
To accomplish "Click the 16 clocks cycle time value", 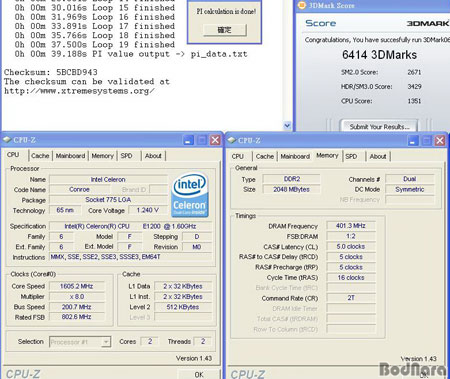I will click(351, 278).
